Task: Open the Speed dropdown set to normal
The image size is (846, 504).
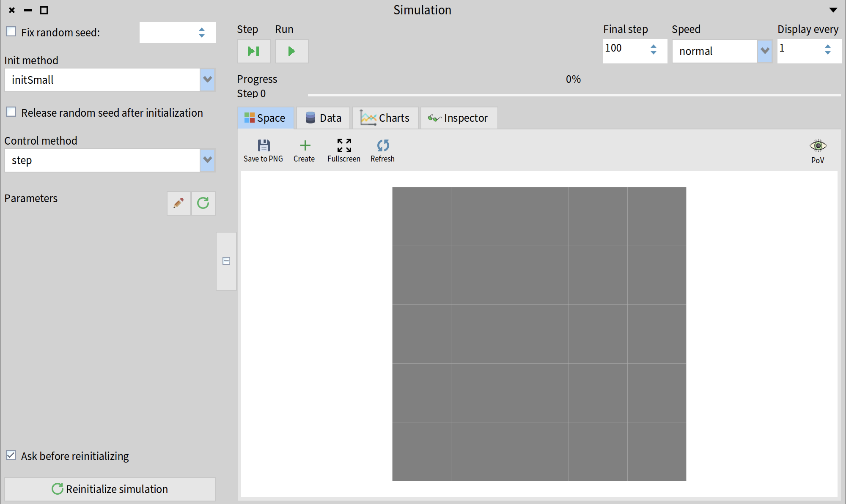Action: coord(764,51)
